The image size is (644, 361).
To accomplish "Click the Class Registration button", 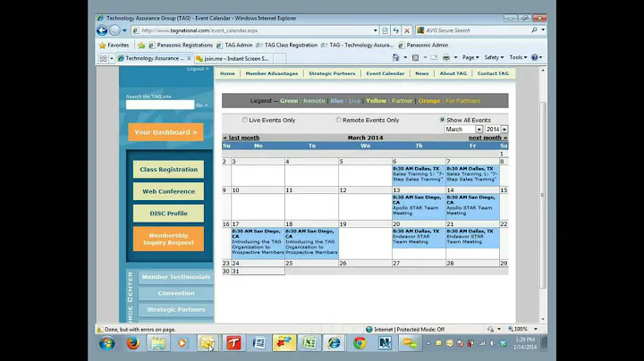I will coord(168,170).
